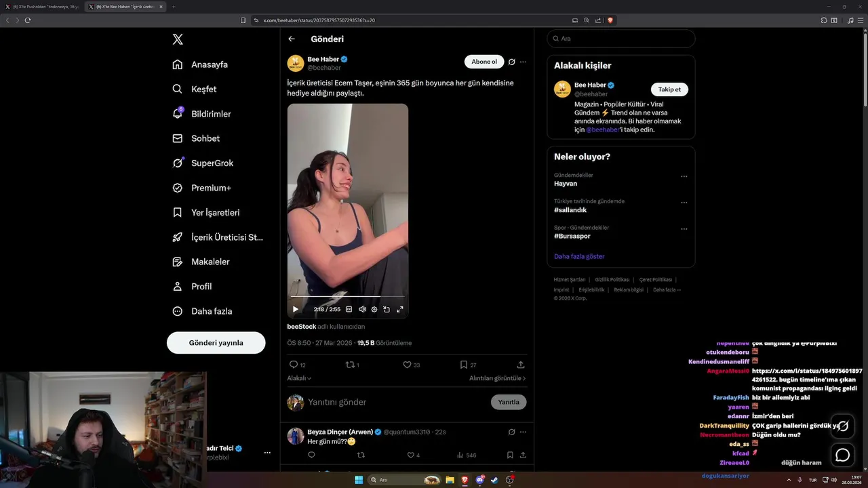868x488 pixels.
Task: Open the Hayvan trending topic
Action: tap(566, 184)
